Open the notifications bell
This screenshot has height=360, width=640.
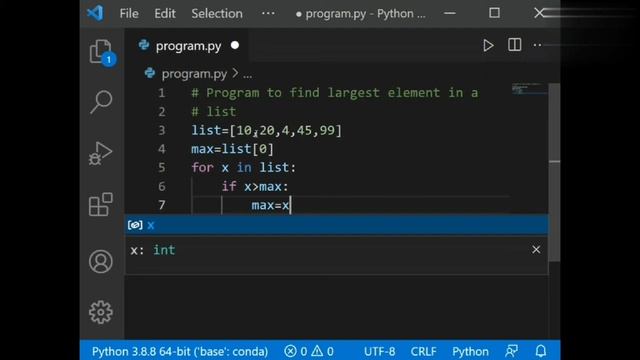pos(541,351)
